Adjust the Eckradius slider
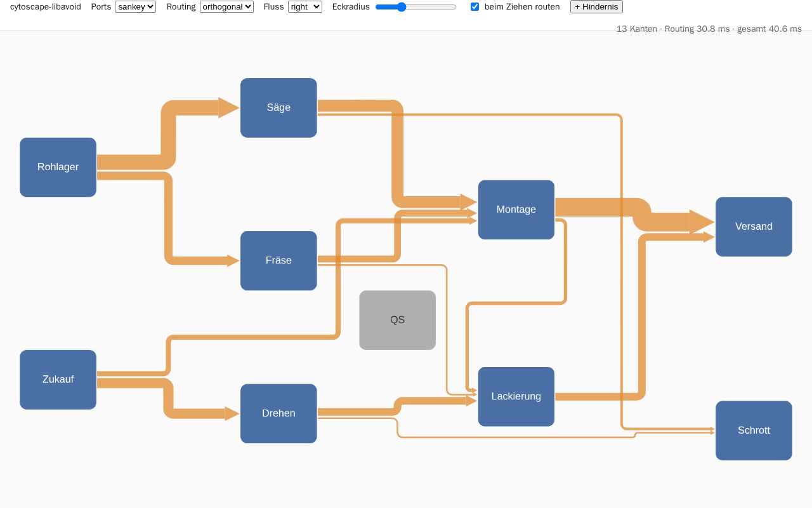The image size is (812, 508). pos(416,7)
